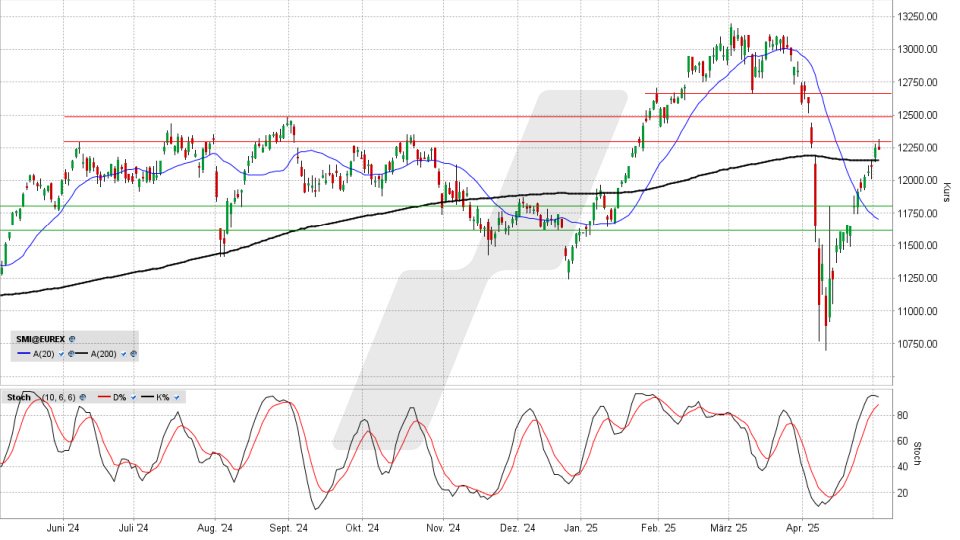Image resolution: width=960 pixels, height=540 pixels.
Task: Click the 13250.00 price axis label
Action: [917, 17]
